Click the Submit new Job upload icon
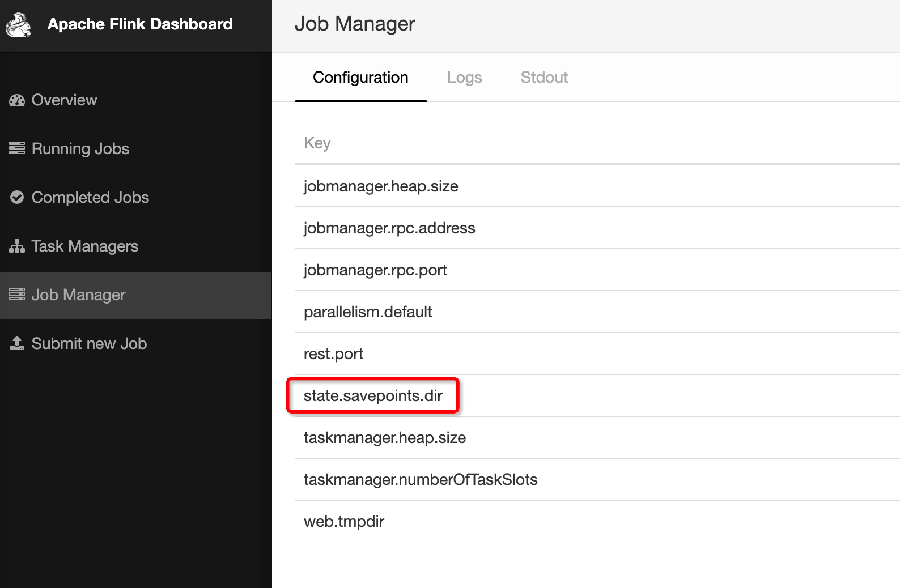 17,343
